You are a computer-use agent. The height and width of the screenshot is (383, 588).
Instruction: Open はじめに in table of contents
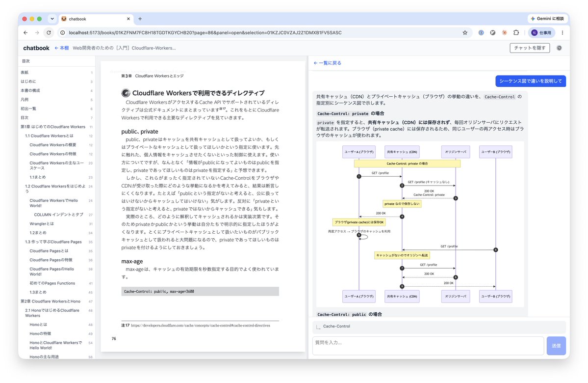click(56, 82)
